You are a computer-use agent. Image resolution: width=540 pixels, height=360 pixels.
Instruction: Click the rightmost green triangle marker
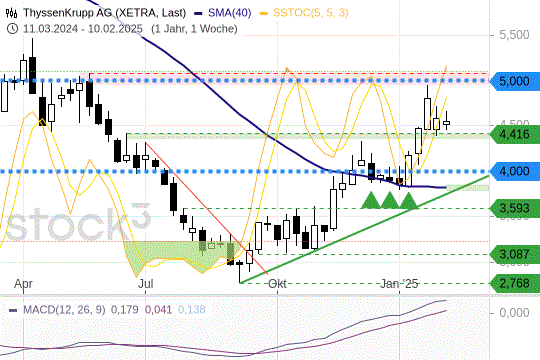[x=408, y=200]
